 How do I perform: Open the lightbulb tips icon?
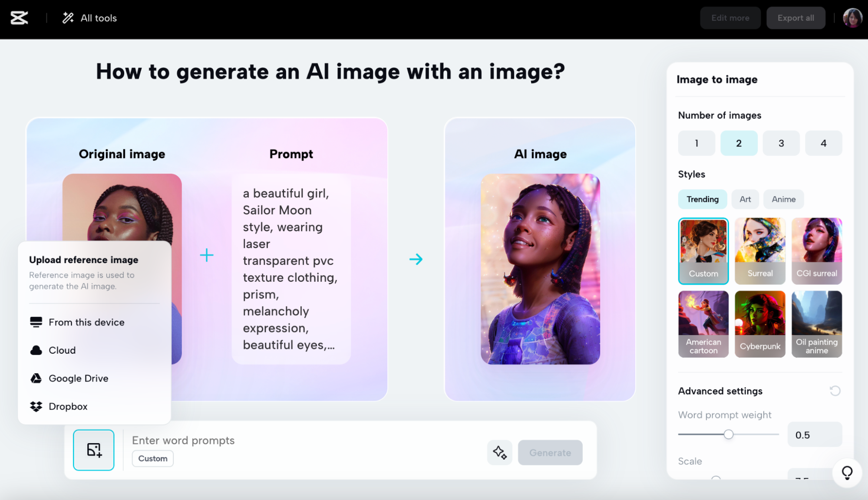847,472
